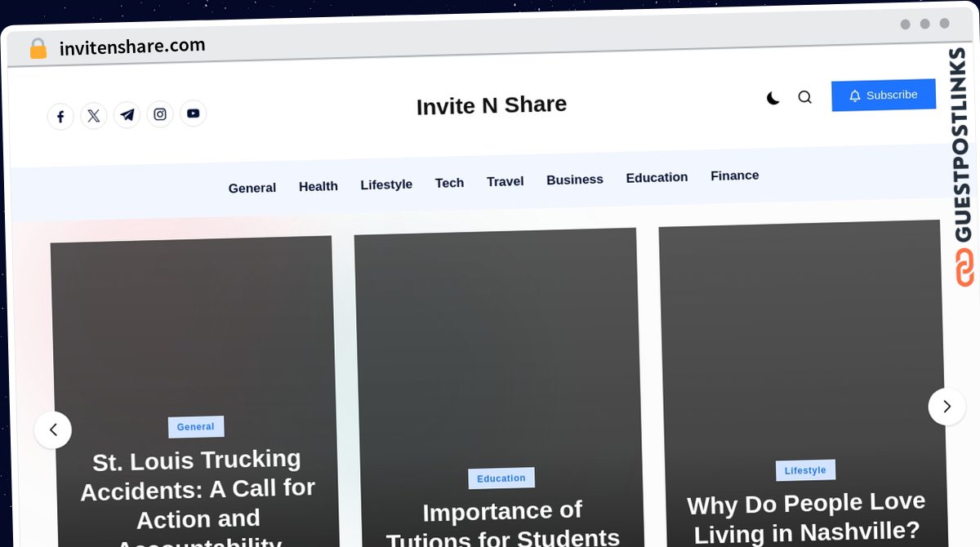This screenshot has height=547, width=980.
Task: Click the Subscribe button
Action: pyautogui.click(x=884, y=95)
